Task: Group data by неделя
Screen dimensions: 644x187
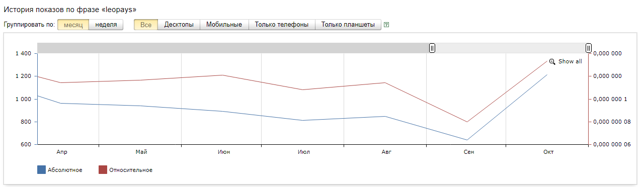Action: (106, 25)
